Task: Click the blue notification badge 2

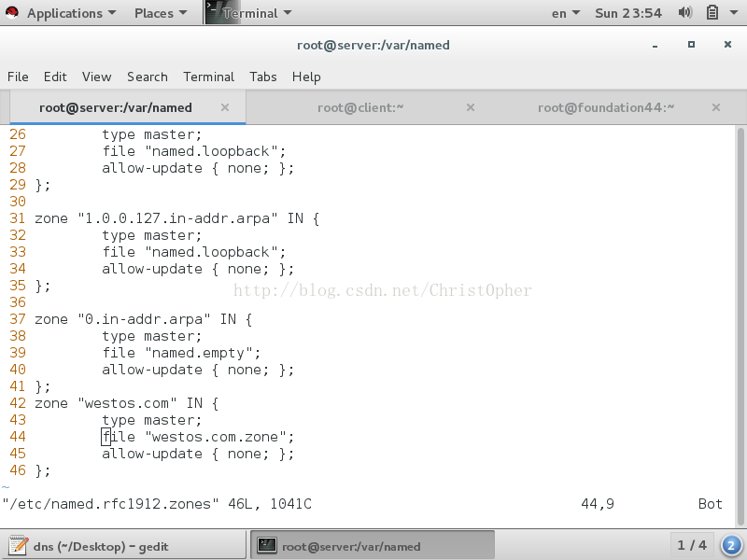Action: tap(732, 545)
